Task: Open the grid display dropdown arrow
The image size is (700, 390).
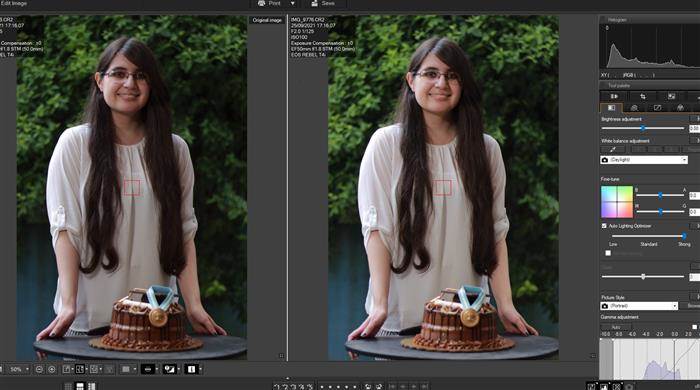Action: pos(134,369)
